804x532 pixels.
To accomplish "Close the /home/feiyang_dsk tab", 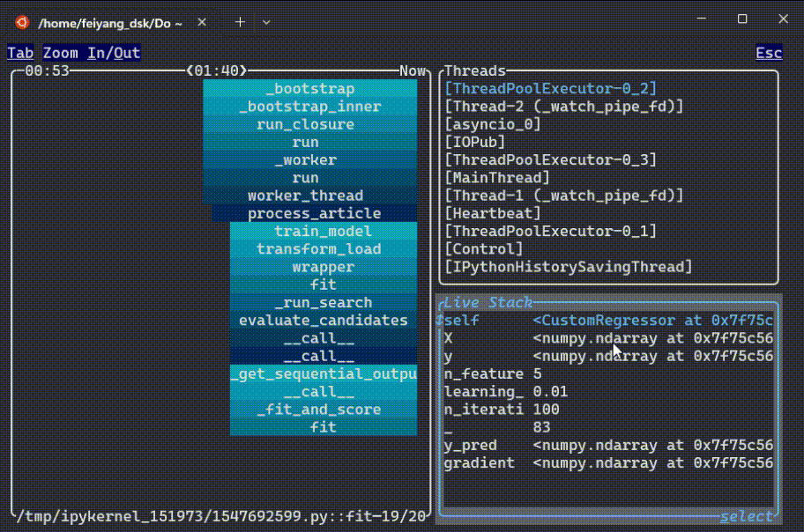I will point(202,22).
